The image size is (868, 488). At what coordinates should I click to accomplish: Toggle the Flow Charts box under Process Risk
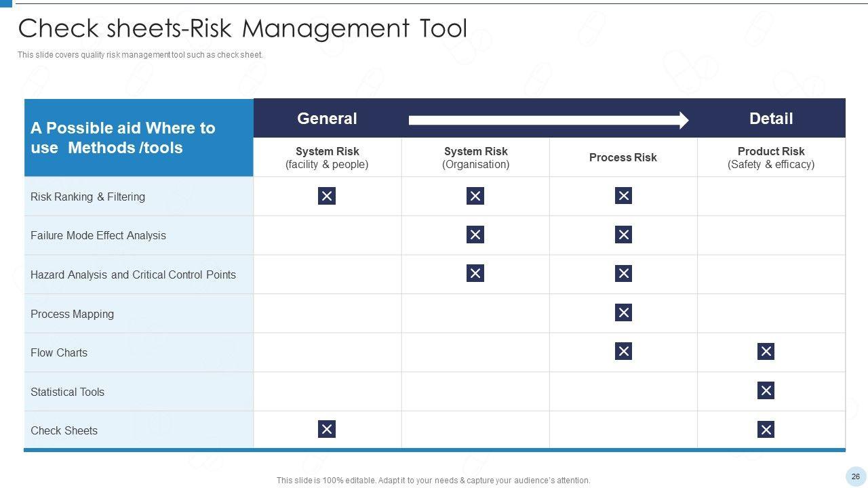(x=623, y=351)
